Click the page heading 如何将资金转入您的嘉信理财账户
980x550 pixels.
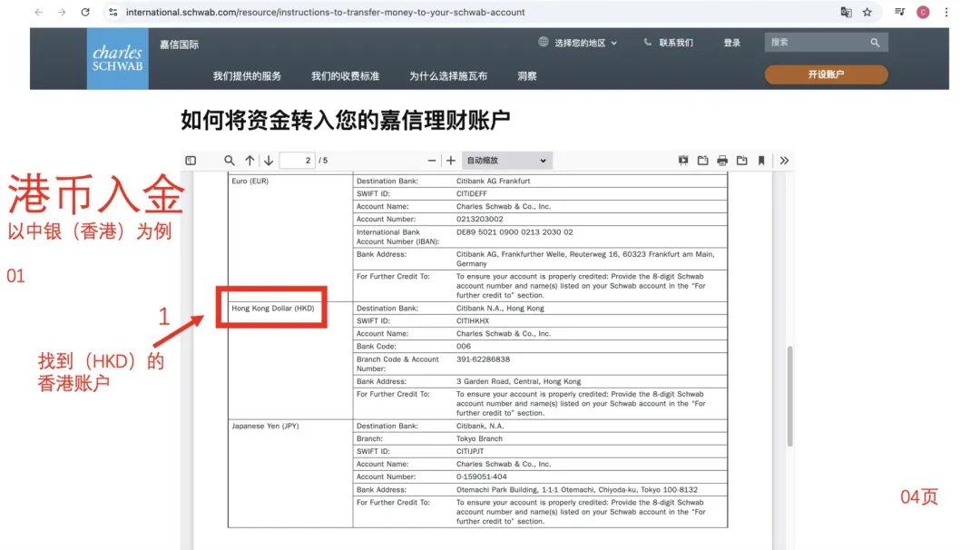point(346,120)
